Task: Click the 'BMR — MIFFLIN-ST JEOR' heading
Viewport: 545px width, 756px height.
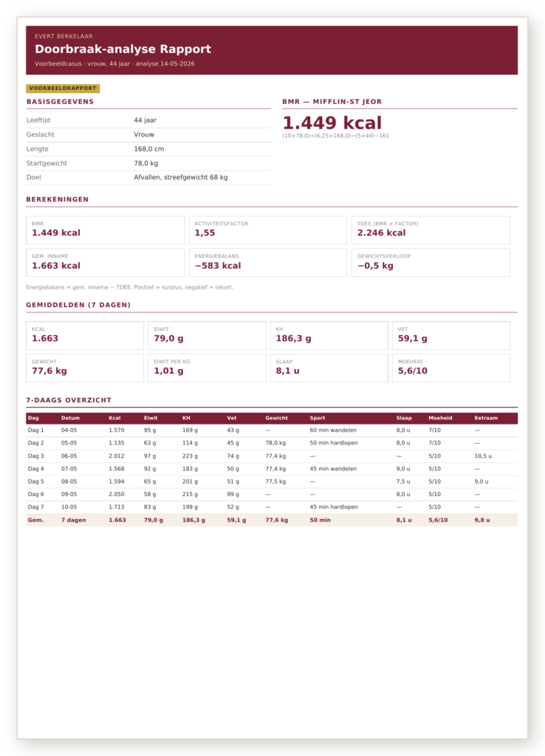Action: tap(332, 102)
